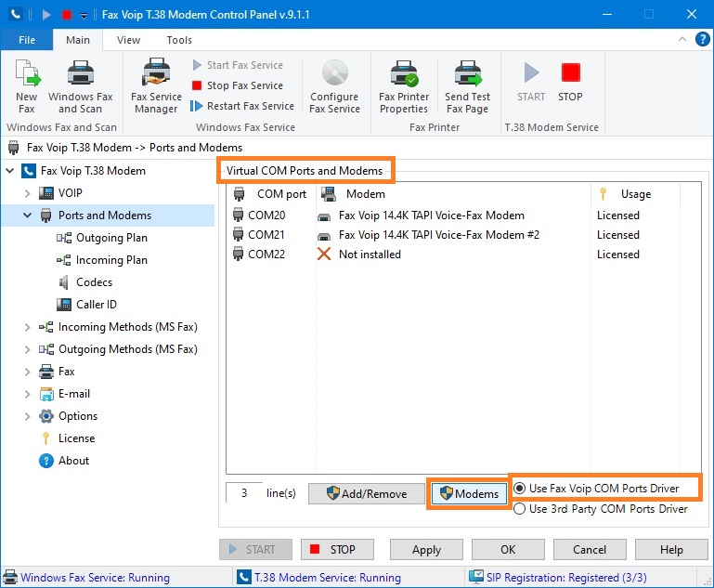
Task: Switch to the Main ribbon tab
Action: coord(78,40)
